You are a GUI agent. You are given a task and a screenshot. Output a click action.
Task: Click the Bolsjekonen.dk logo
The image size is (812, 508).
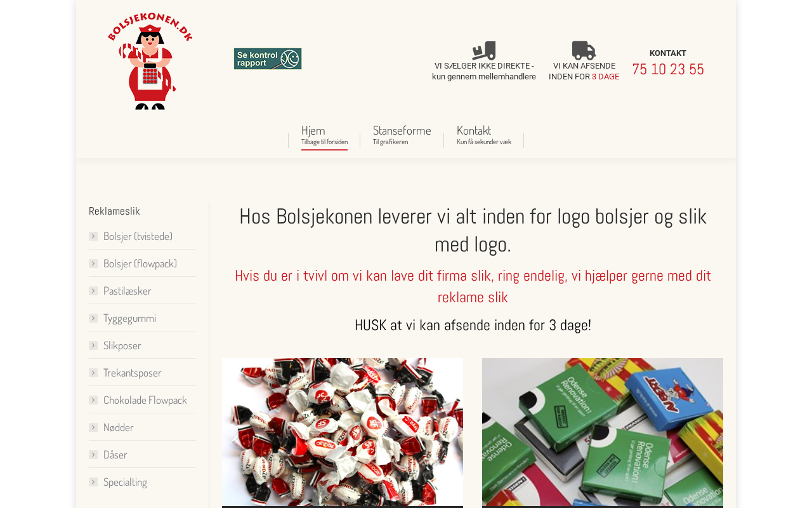pyautogui.click(x=150, y=61)
